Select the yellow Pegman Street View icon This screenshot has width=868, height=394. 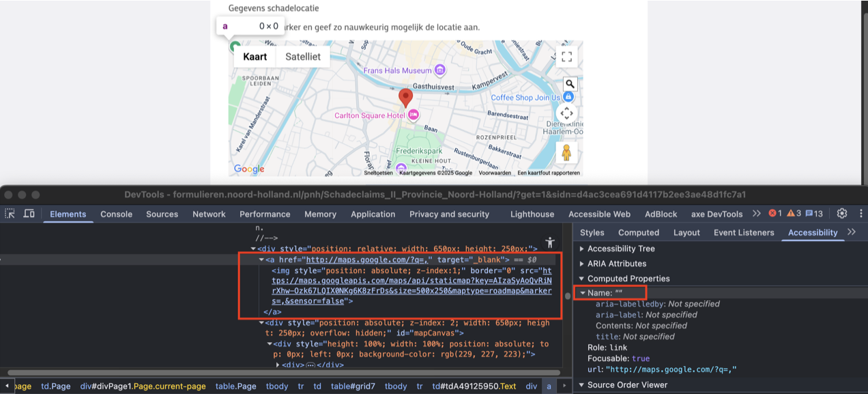pyautogui.click(x=566, y=152)
